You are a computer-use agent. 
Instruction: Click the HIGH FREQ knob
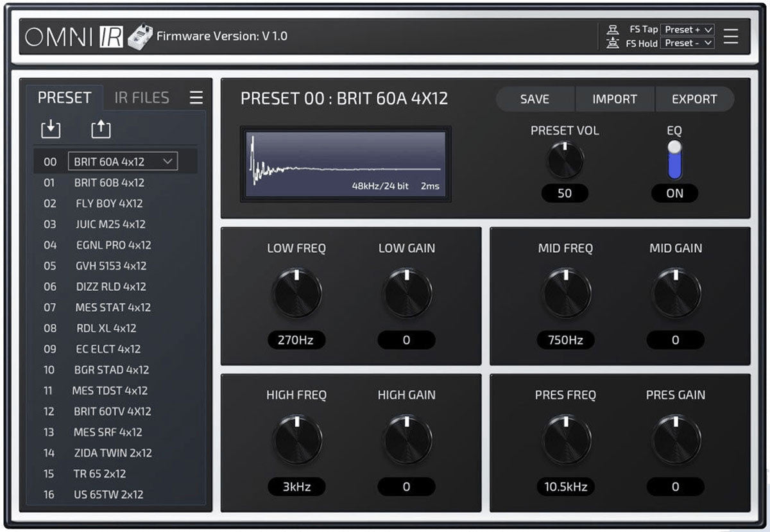pos(296,440)
